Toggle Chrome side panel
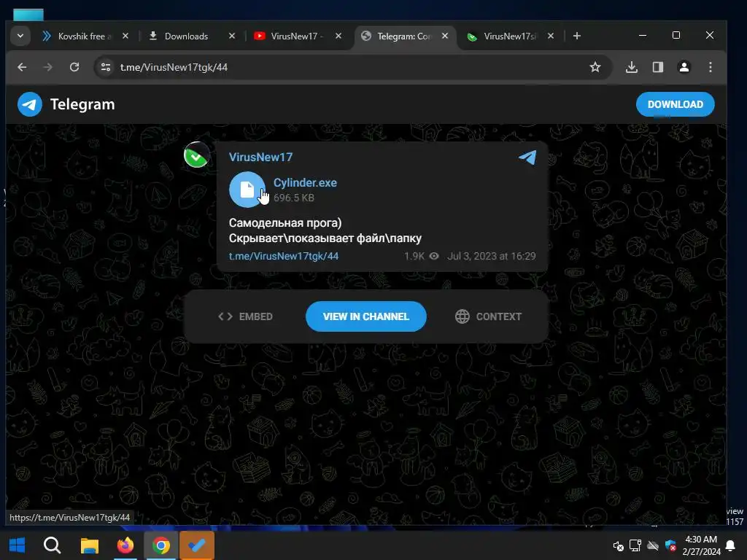The height and width of the screenshot is (560, 747). click(x=658, y=67)
